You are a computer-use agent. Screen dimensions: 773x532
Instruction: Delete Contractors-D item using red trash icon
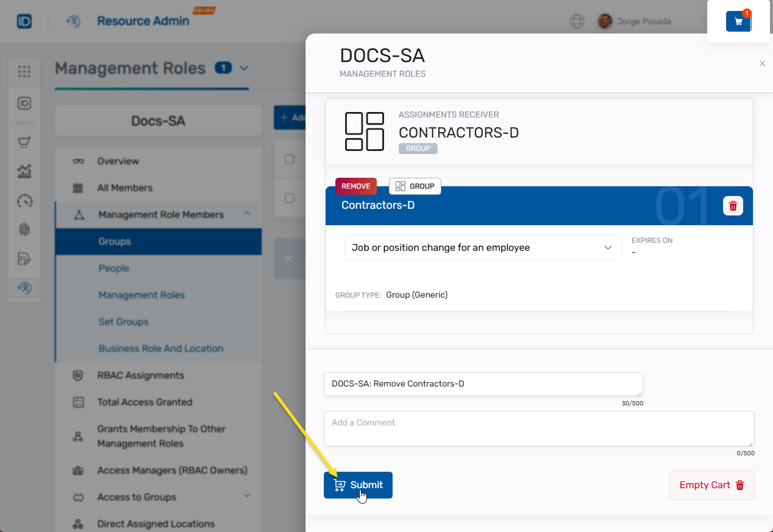[733, 206]
